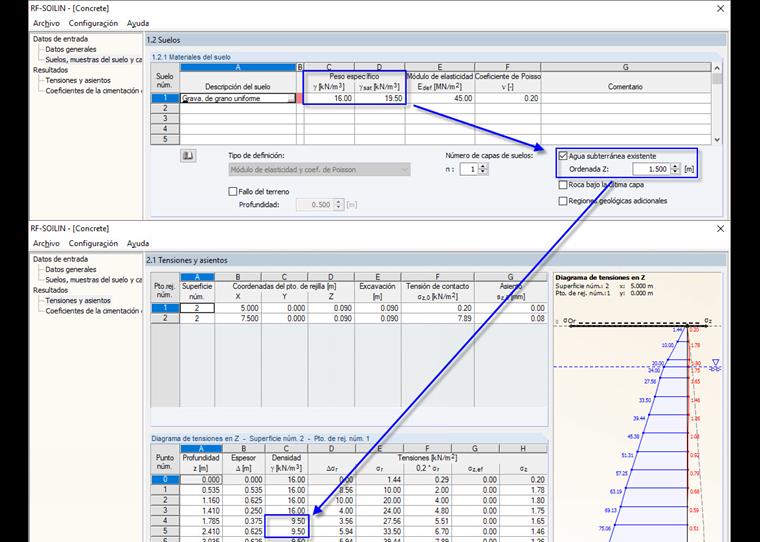Select soil row header number 5
The height and width of the screenshot is (542, 760).
click(165, 140)
